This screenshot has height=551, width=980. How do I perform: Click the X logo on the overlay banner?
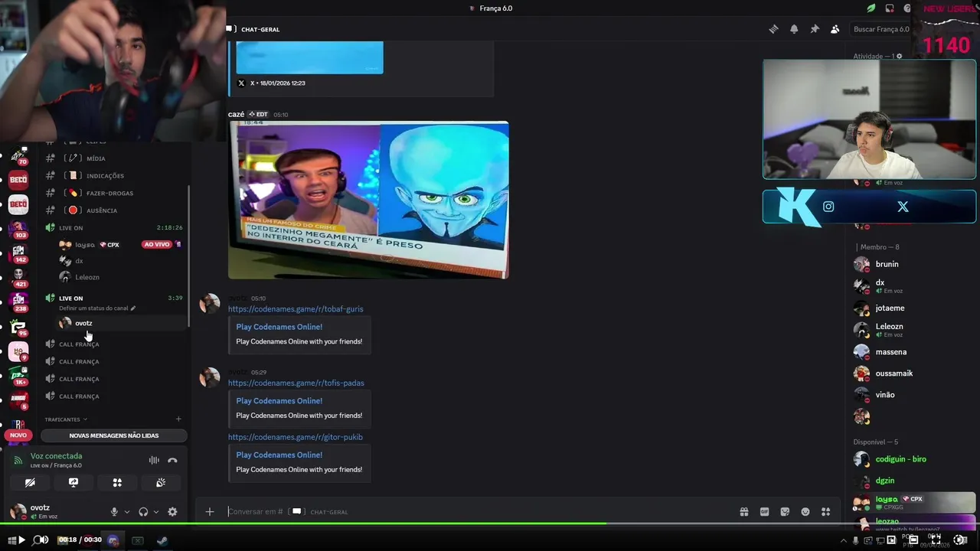903,207
